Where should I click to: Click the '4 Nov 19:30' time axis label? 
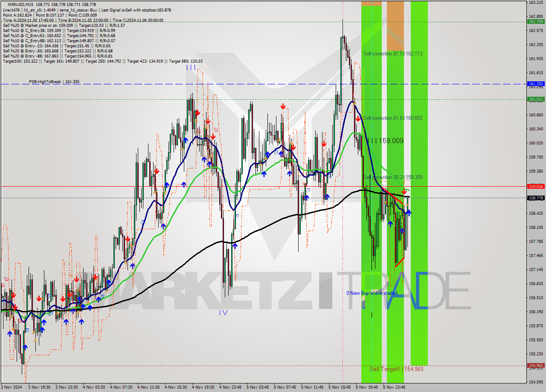click(x=203, y=387)
